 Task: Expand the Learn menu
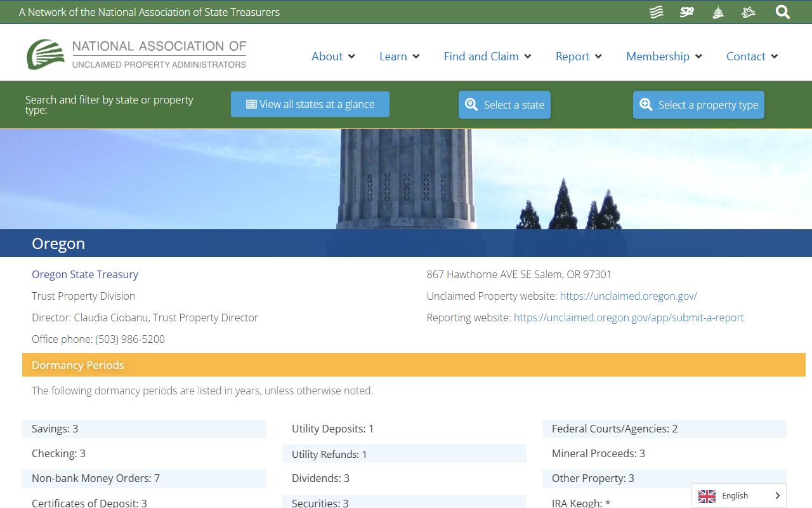(400, 57)
